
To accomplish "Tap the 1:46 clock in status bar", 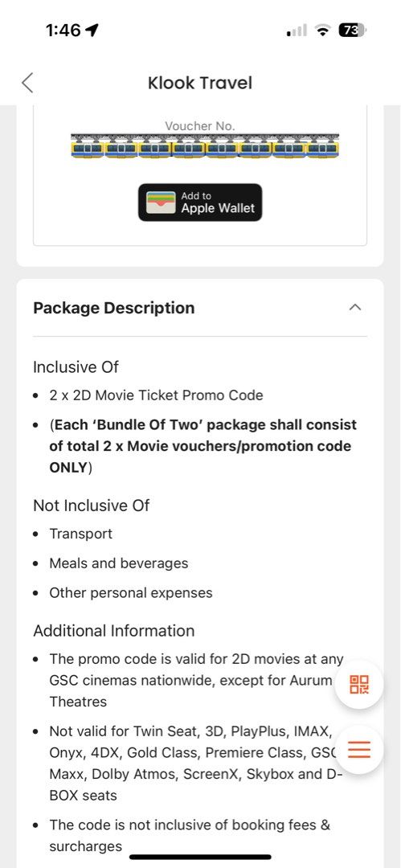I will point(63,31).
